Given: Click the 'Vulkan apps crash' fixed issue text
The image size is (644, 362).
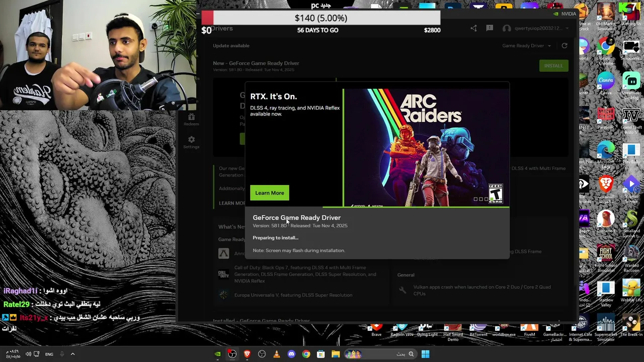Looking at the screenshot, I should click(x=481, y=290).
